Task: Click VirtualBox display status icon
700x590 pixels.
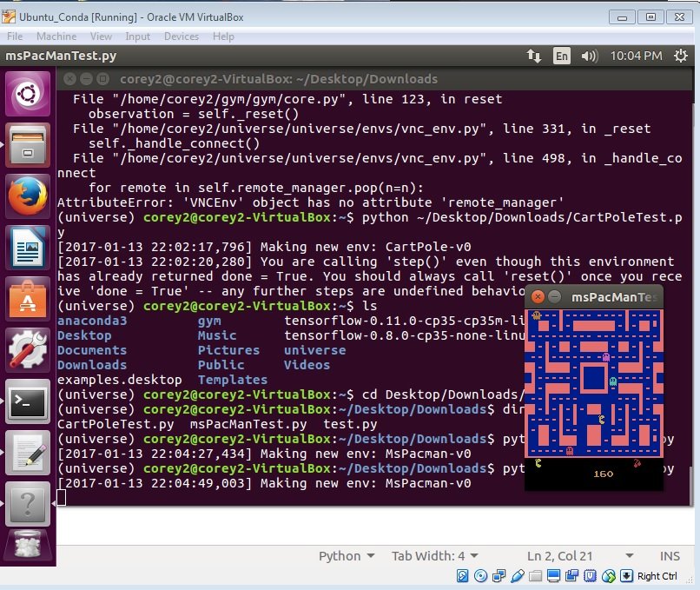Action: coord(553,576)
